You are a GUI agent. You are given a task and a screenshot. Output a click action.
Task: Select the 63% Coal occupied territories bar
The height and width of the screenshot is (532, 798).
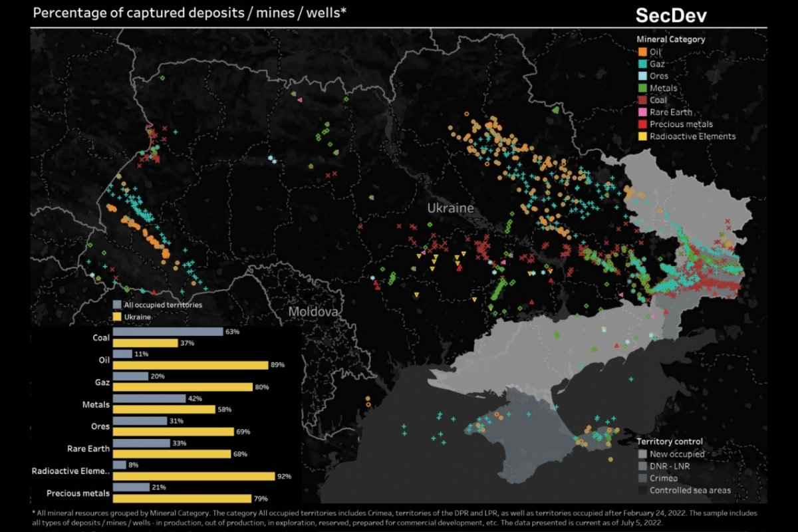tap(168, 331)
